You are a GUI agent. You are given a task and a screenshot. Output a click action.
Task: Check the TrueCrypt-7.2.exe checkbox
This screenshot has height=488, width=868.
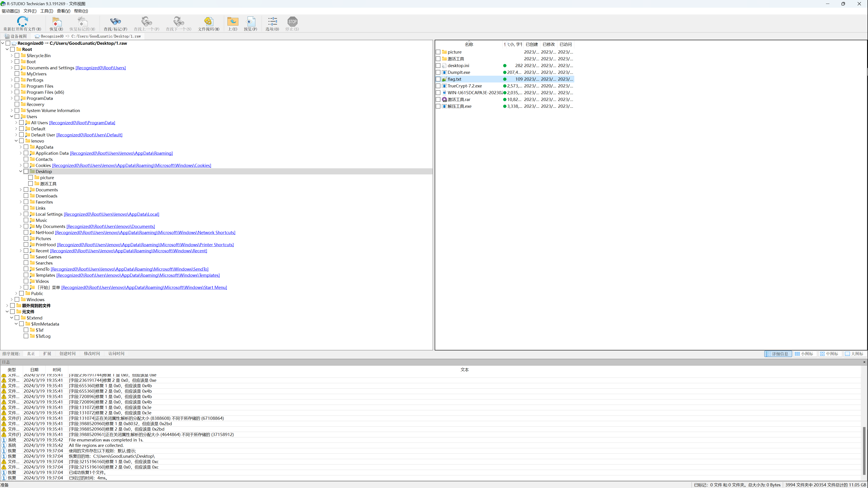(x=438, y=86)
